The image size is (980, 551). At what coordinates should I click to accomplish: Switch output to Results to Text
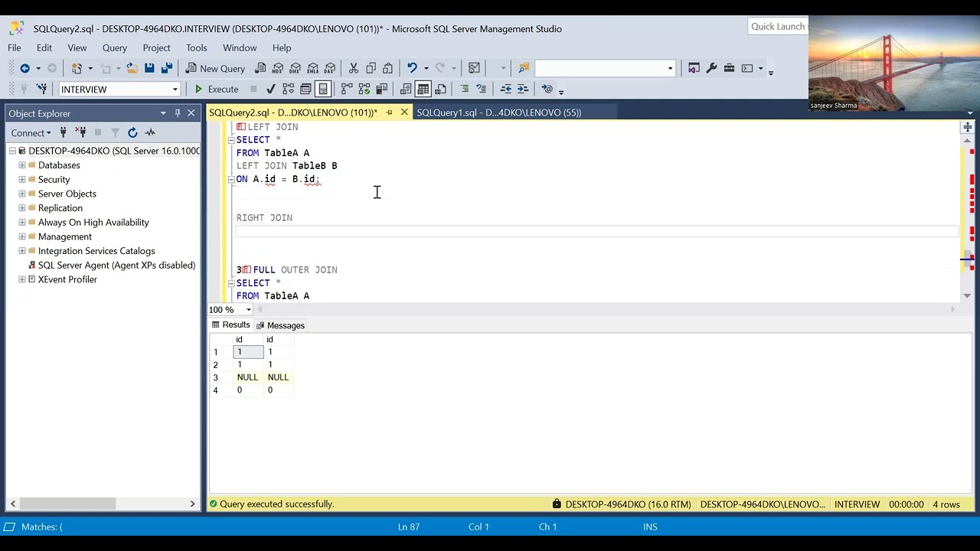pos(406,89)
